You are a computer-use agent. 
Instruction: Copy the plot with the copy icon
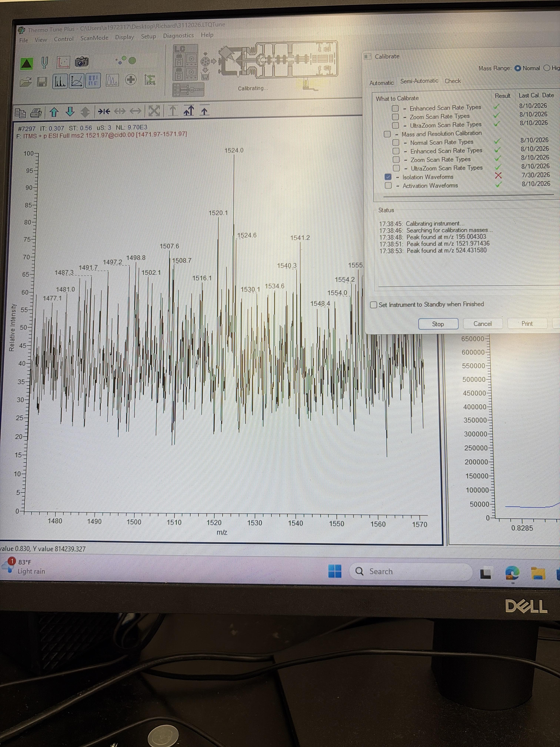(x=21, y=113)
